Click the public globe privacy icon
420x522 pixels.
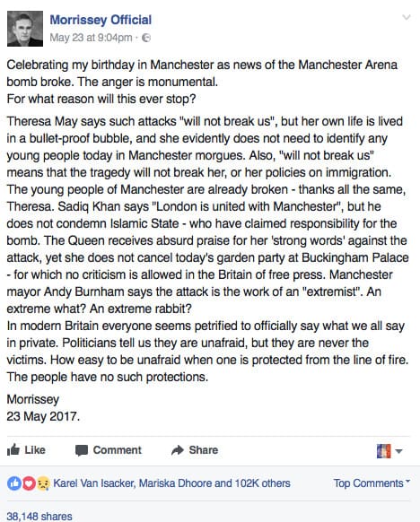[146, 38]
